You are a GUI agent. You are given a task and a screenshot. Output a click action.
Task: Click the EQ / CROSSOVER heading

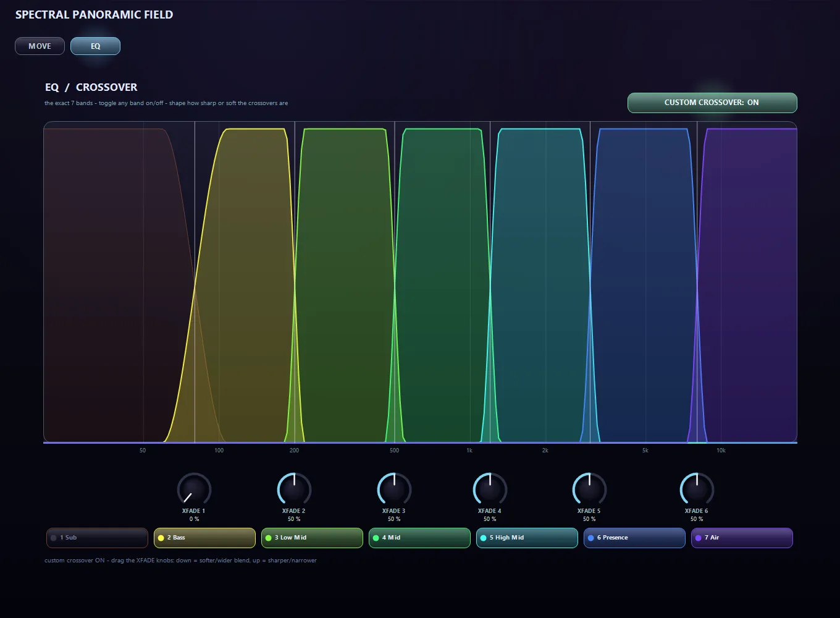tap(91, 87)
